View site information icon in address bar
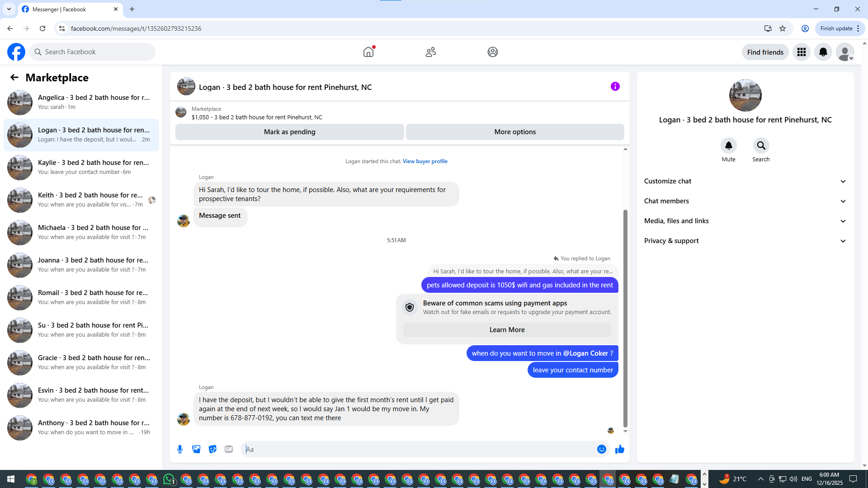This screenshot has height=488, width=868. (62, 28)
